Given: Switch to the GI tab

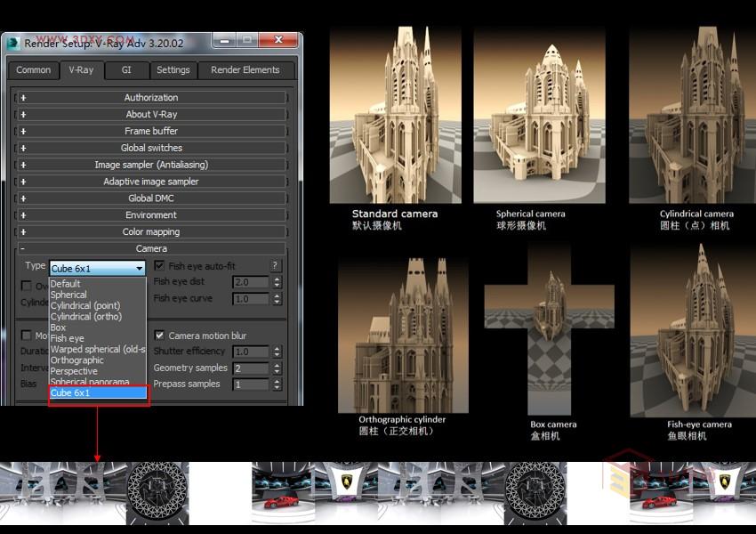Looking at the screenshot, I should [126, 70].
